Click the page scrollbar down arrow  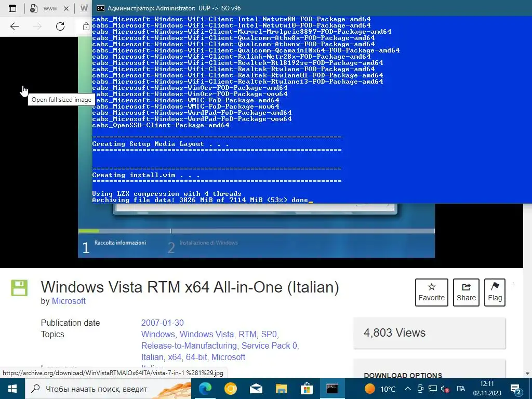click(527, 374)
